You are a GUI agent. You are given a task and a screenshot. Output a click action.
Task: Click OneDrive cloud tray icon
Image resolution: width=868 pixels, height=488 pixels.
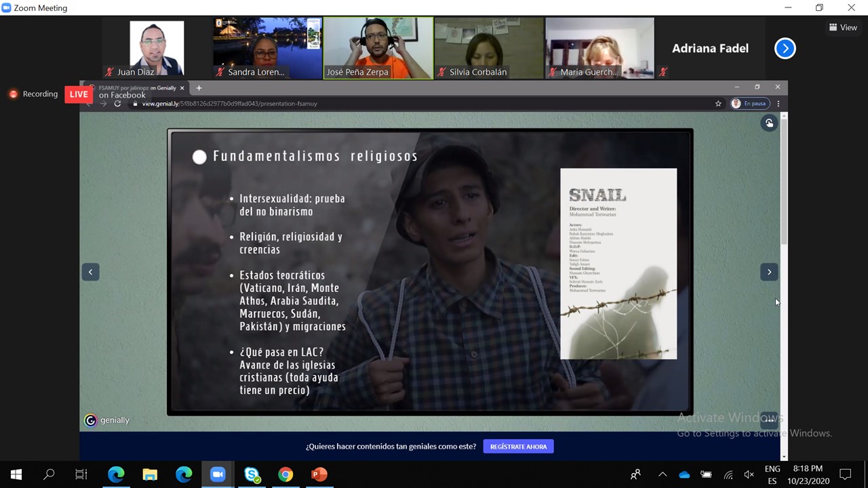tap(684, 474)
